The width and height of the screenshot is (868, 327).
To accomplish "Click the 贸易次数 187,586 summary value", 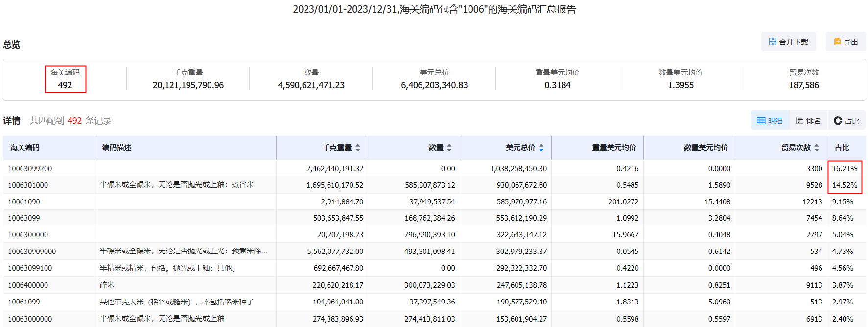I will [803, 85].
